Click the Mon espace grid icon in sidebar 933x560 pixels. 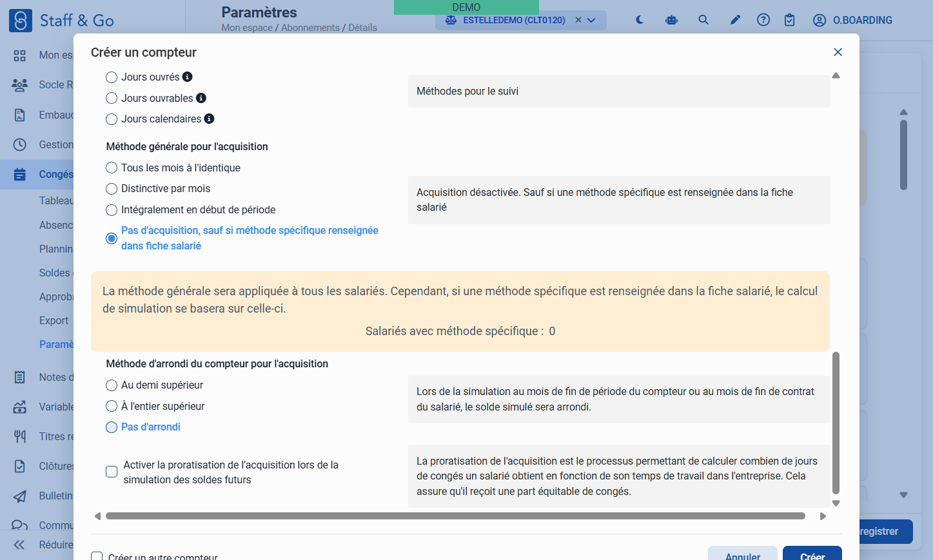(20, 55)
